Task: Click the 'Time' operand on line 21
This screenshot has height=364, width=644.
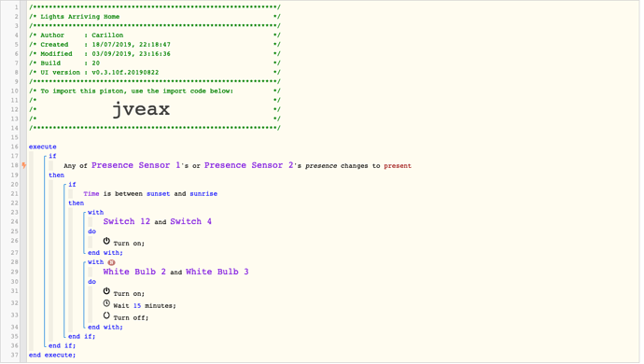Action: [91, 193]
